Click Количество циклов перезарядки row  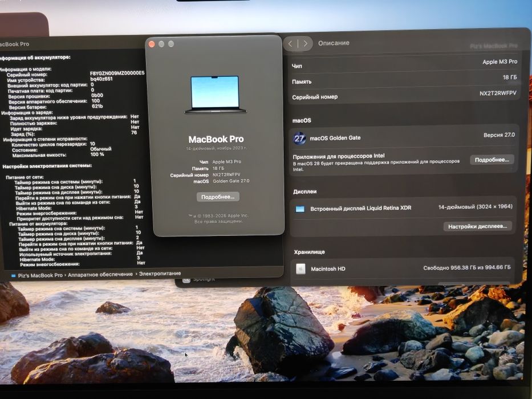pyautogui.click(x=54, y=144)
